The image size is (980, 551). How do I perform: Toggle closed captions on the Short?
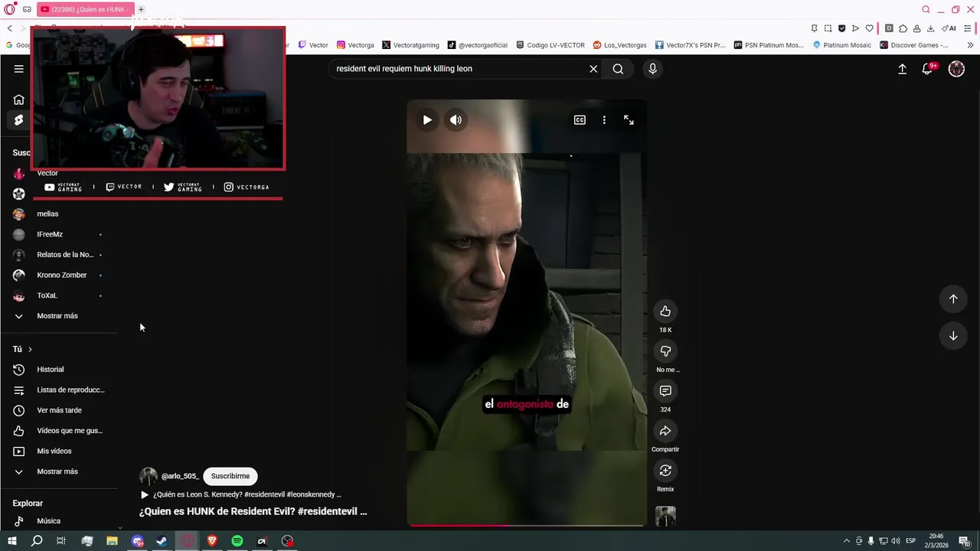click(x=580, y=120)
